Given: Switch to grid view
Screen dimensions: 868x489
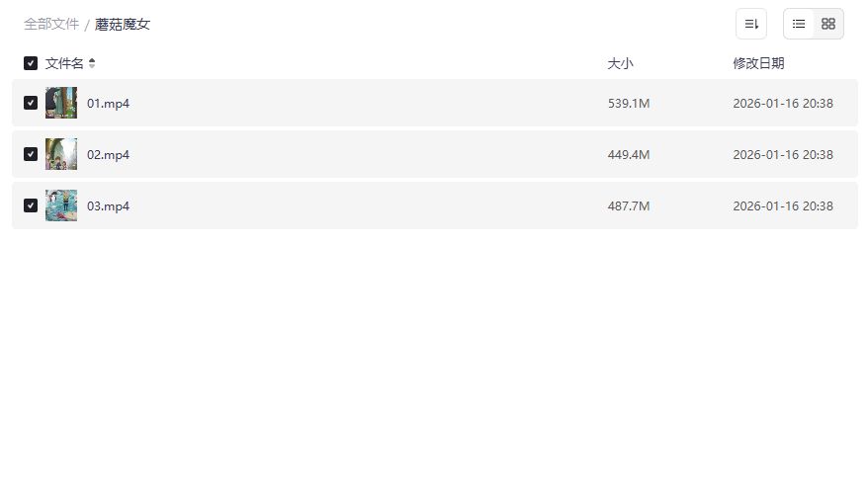Looking at the screenshot, I should tap(828, 24).
